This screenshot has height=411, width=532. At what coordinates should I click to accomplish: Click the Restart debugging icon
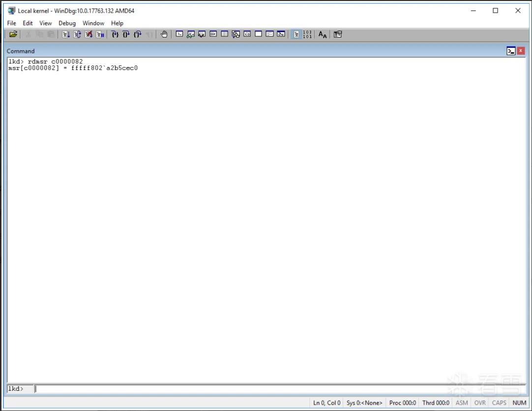click(x=77, y=34)
